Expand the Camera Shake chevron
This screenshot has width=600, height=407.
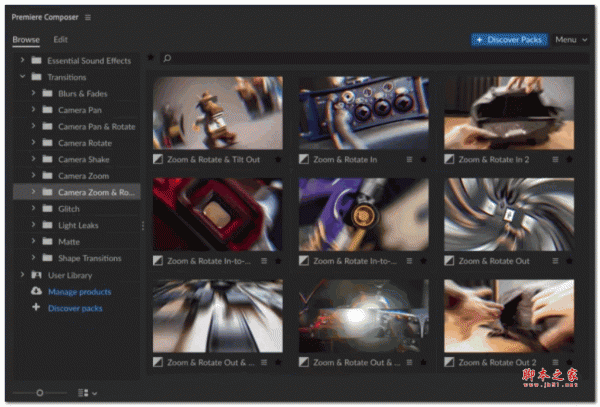click(x=33, y=159)
